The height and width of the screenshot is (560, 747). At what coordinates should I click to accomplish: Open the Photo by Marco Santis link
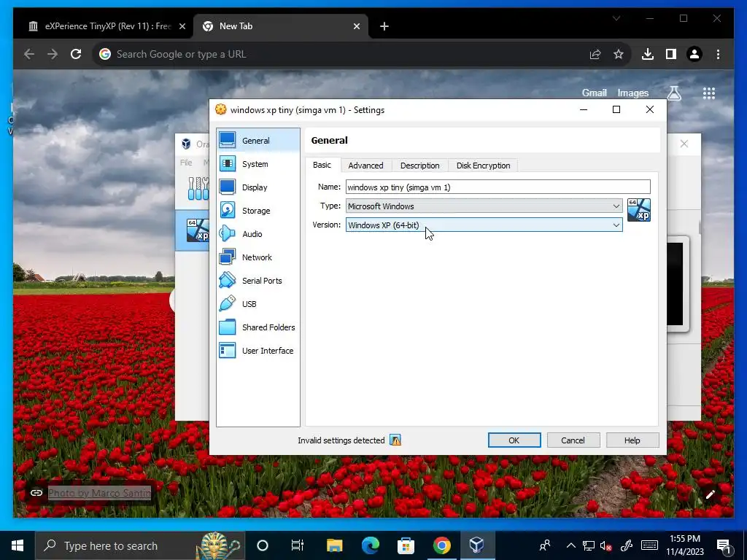(x=99, y=493)
